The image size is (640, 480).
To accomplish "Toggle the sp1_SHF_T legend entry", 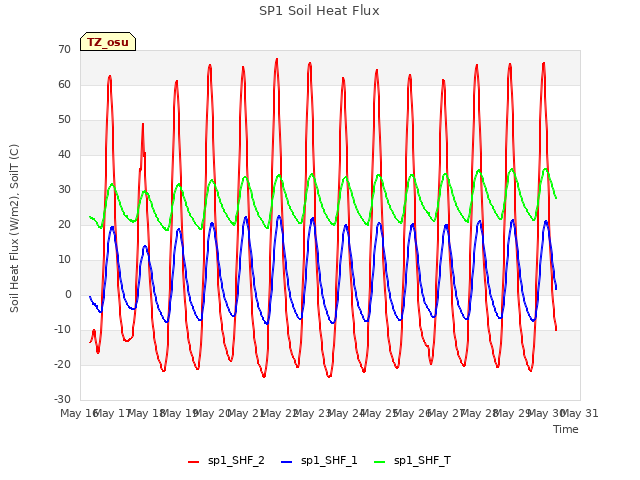I will pos(412,461).
